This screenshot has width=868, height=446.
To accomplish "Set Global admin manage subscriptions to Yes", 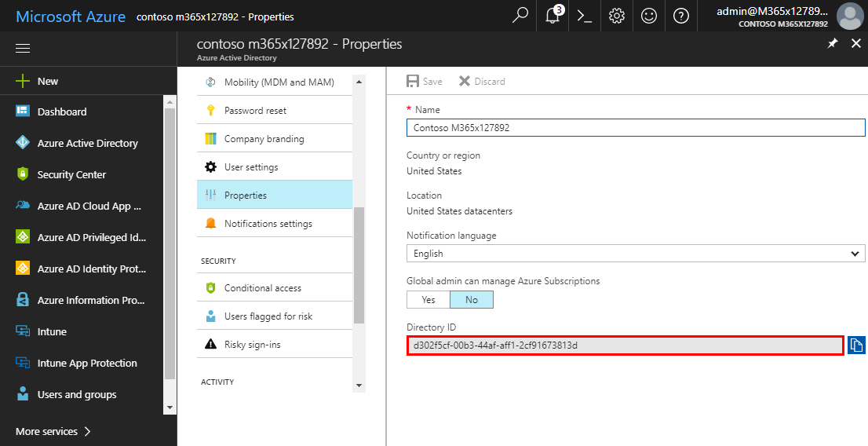I will click(429, 299).
